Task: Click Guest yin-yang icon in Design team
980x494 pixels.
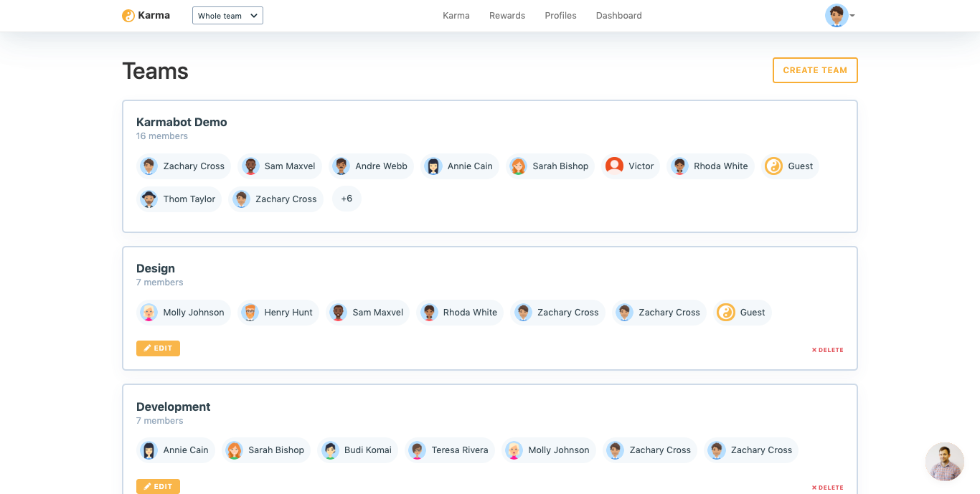Action: coord(726,313)
